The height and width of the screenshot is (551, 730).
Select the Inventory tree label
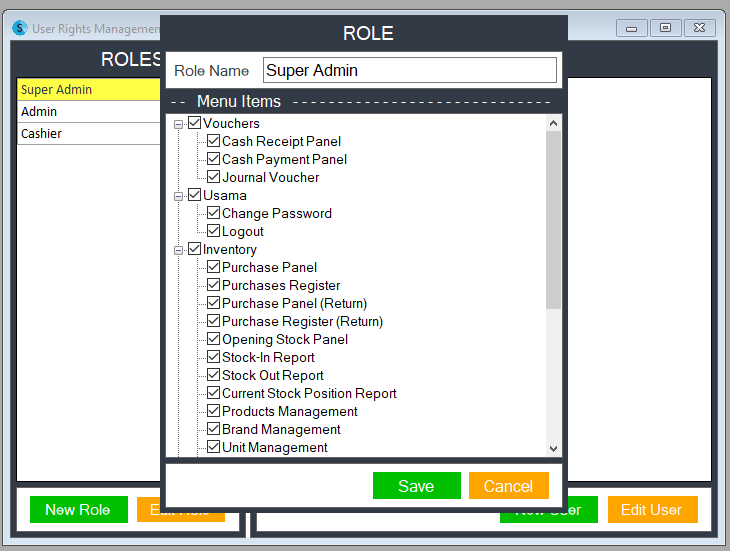(x=230, y=249)
